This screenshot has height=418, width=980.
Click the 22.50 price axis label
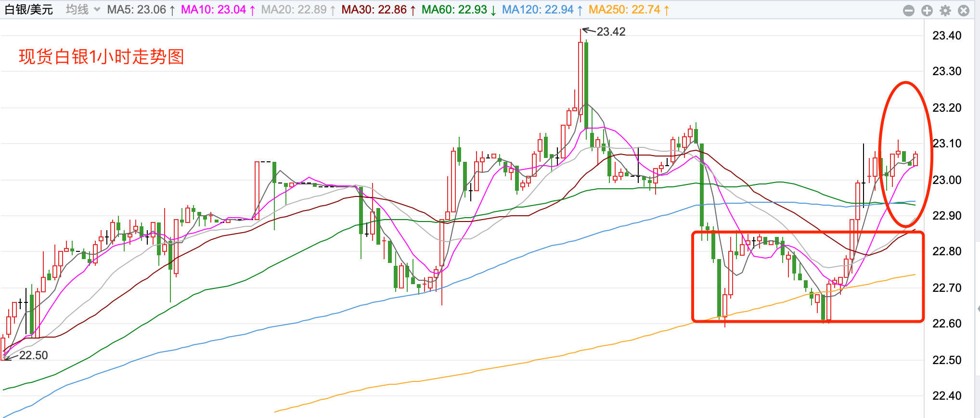tap(947, 360)
